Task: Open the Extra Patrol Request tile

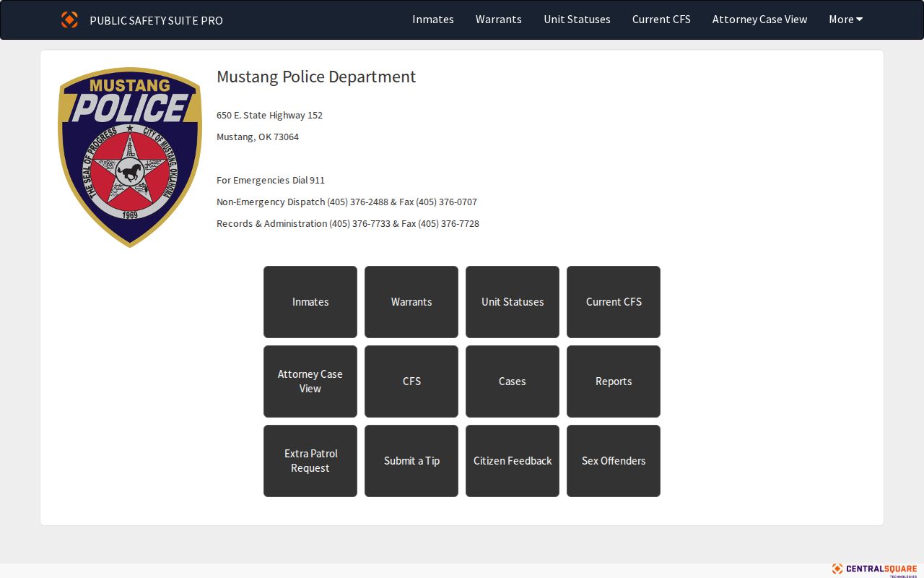Action: [310, 461]
